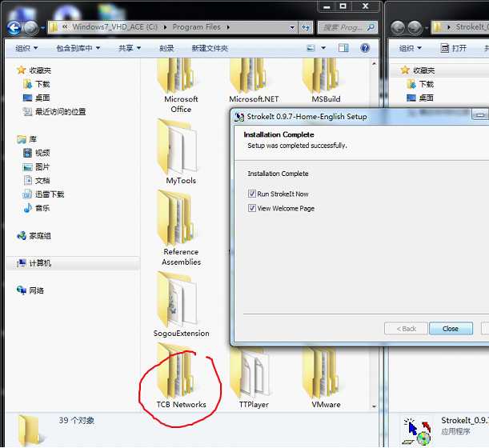Select the TCB Networks folder

tap(181, 376)
